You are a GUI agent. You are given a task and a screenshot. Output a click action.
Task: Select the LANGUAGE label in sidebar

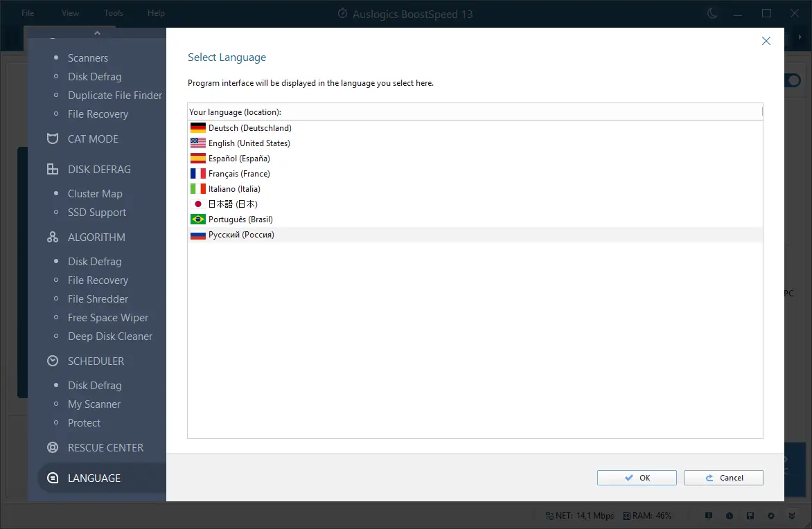[x=94, y=478]
